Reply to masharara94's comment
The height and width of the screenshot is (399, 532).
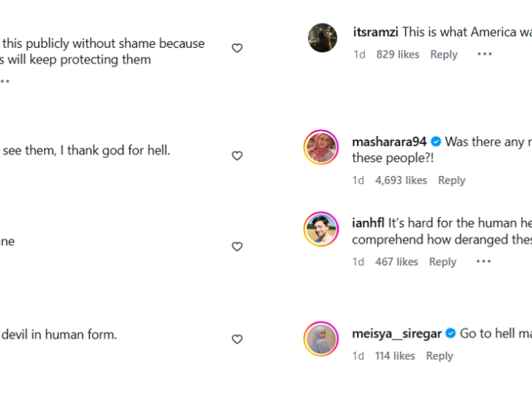tap(451, 180)
